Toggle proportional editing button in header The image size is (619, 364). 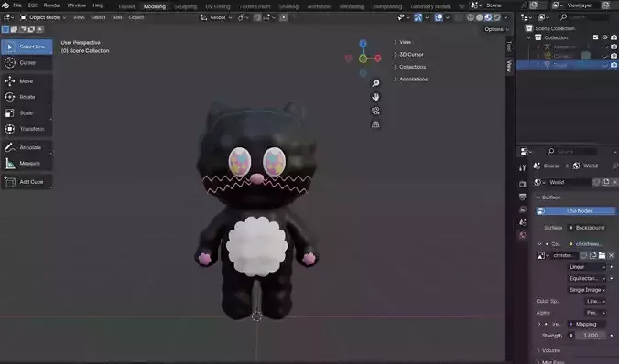click(x=284, y=17)
